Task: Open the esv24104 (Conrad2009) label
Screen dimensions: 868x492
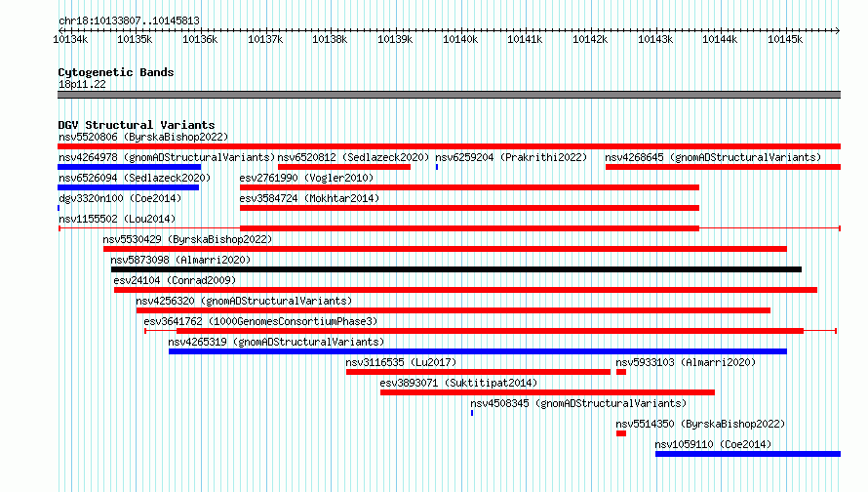Action: click(175, 280)
